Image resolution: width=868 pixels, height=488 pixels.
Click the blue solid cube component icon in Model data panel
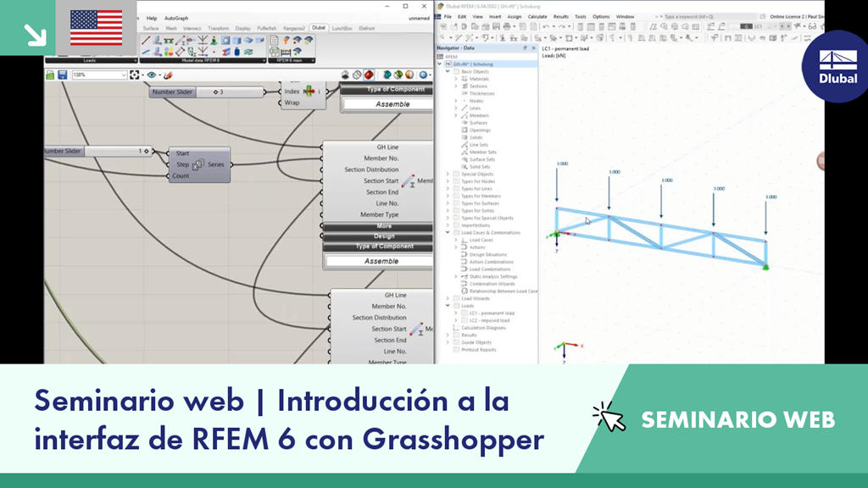pos(237,41)
